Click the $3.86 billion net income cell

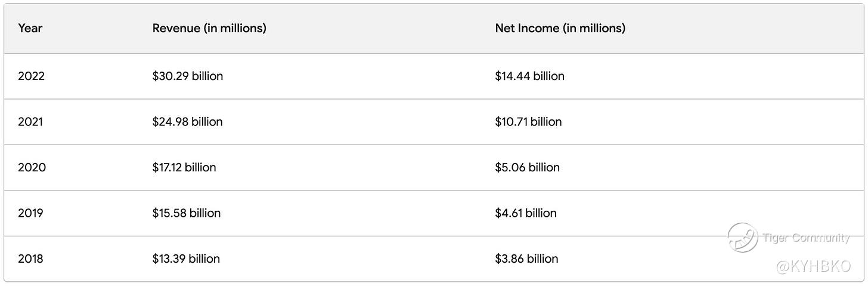pos(526,259)
